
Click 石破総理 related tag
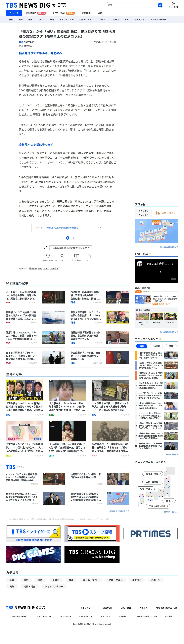(54, 268)
